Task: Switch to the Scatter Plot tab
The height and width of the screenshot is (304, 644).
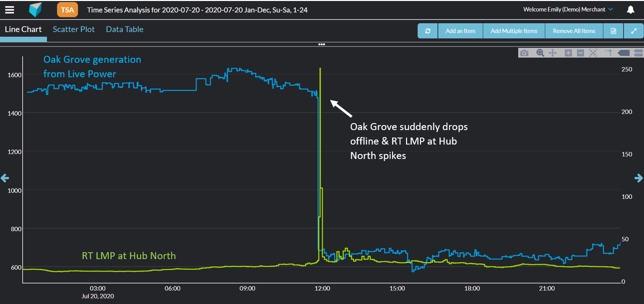Action: pyautogui.click(x=74, y=29)
